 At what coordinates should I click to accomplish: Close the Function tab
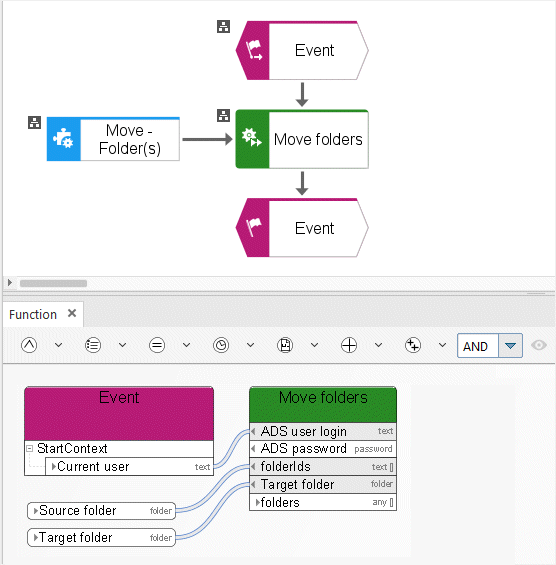click(72, 313)
